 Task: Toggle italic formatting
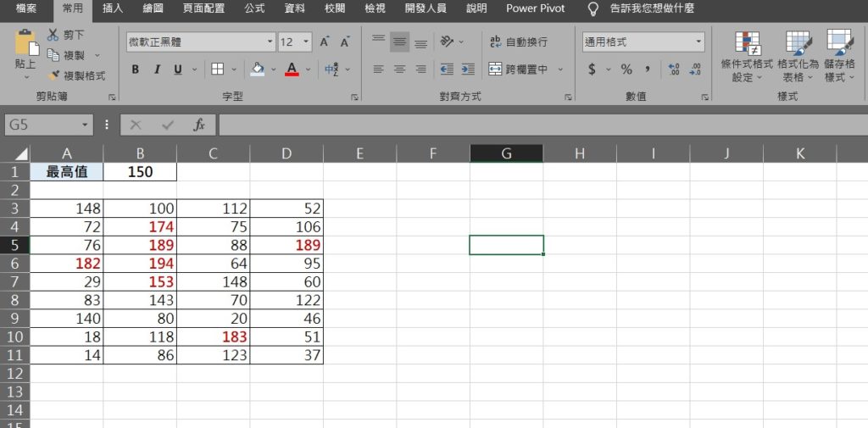click(x=157, y=69)
